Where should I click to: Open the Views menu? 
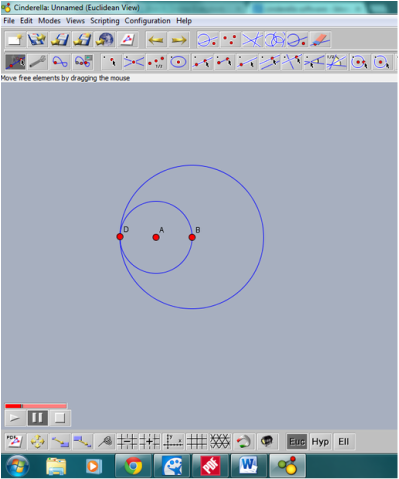pos(75,21)
